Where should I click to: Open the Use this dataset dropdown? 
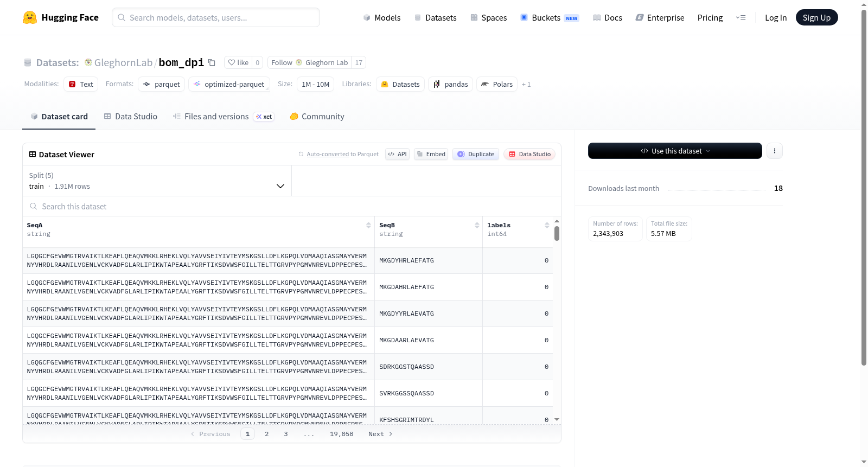point(675,151)
